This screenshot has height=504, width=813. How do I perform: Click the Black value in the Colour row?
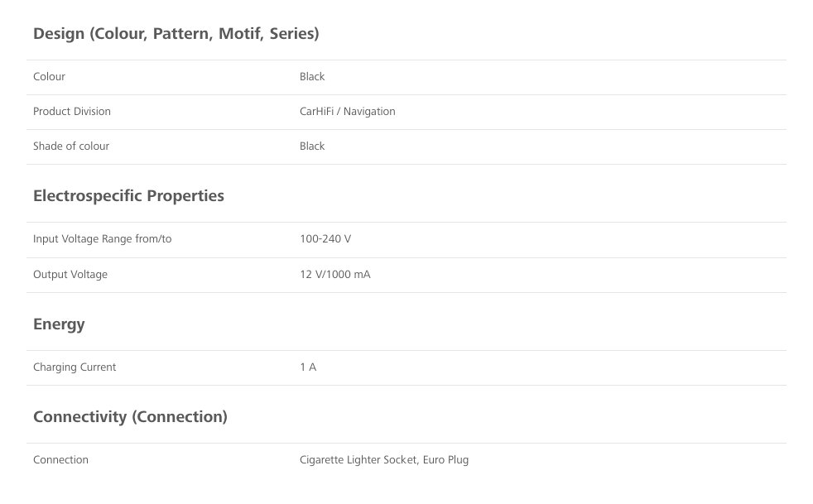[x=312, y=77]
